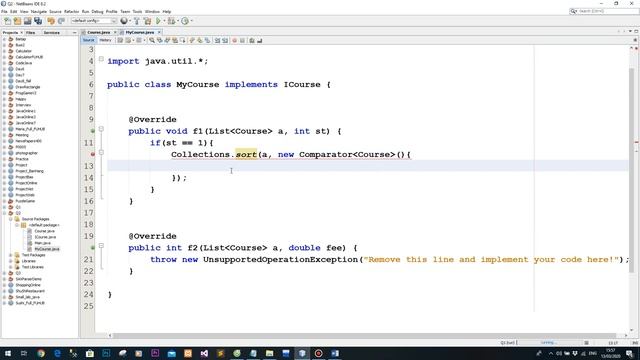
Task: Minimize the Projects panel
Action: [74, 32]
